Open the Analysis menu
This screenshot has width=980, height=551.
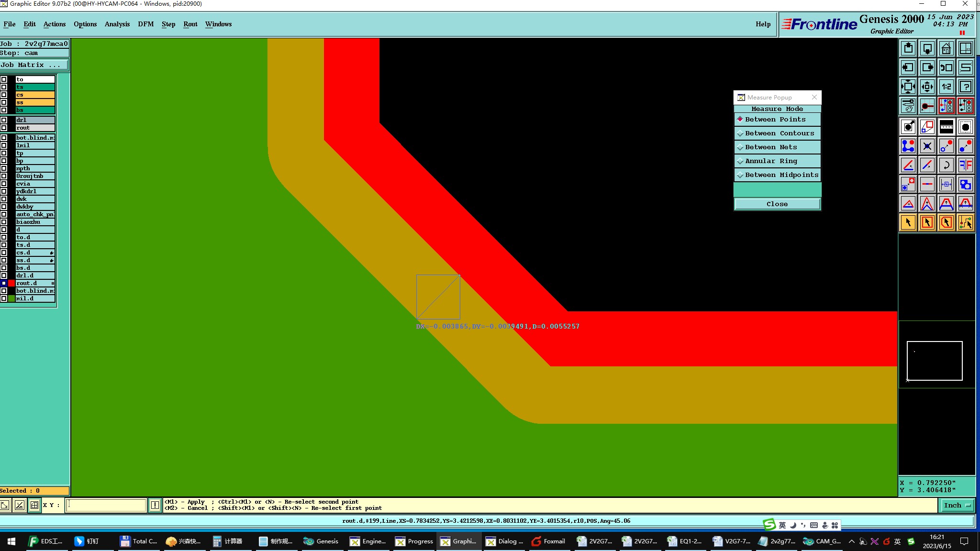pyautogui.click(x=117, y=24)
